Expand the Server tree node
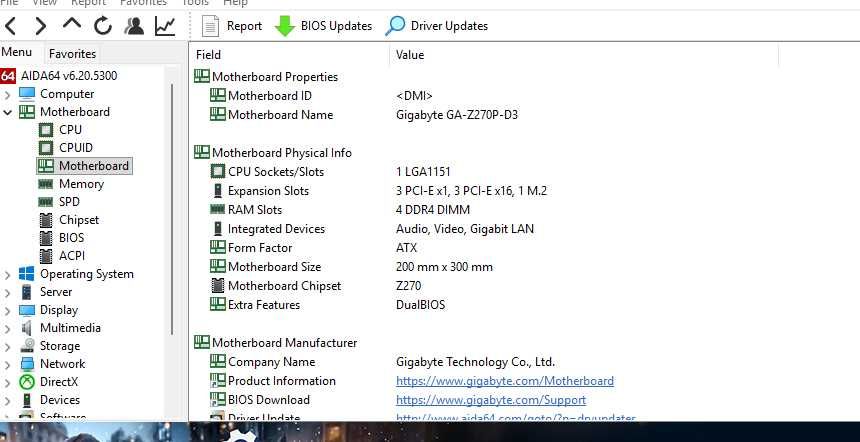 [x=7, y=293]
